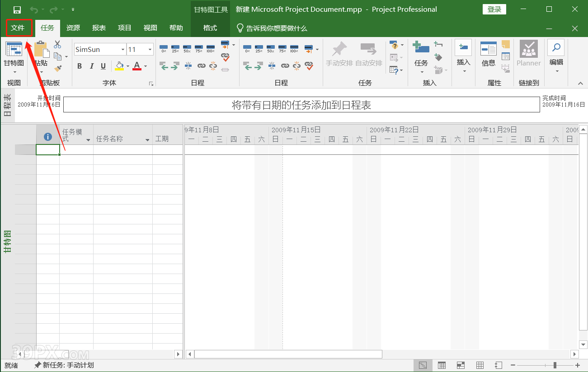Expand the 甘特图 view dropdown arrow
This screenshot has width=588, height=372.
(x=14, y=72)
